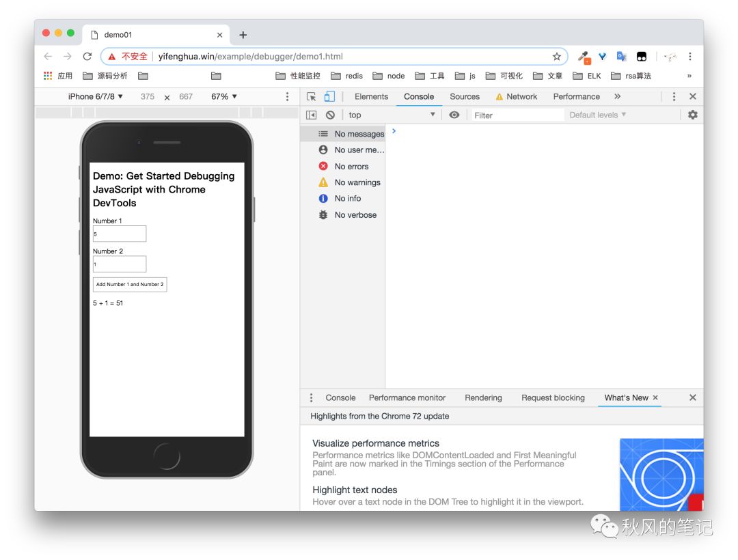Click the Number 2 input field
This screenshot has height=560, width=738.
point(120,264)
